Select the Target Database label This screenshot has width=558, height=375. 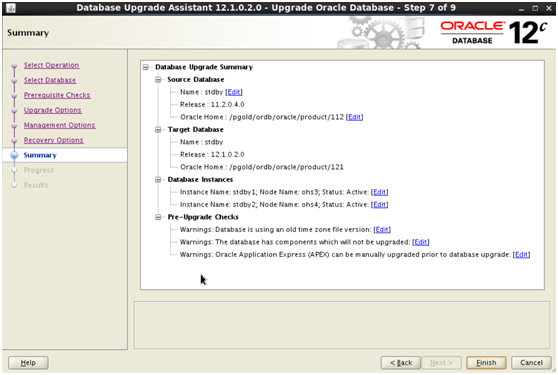click(x=196, y=130)
